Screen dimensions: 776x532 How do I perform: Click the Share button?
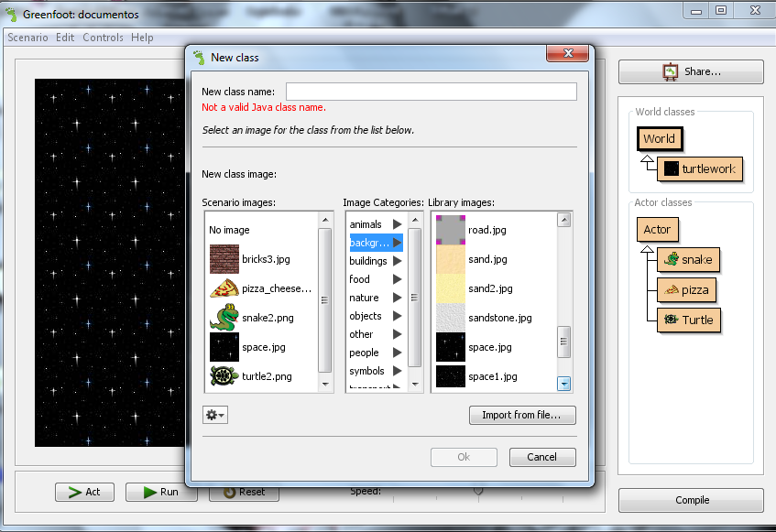point(690,71)
